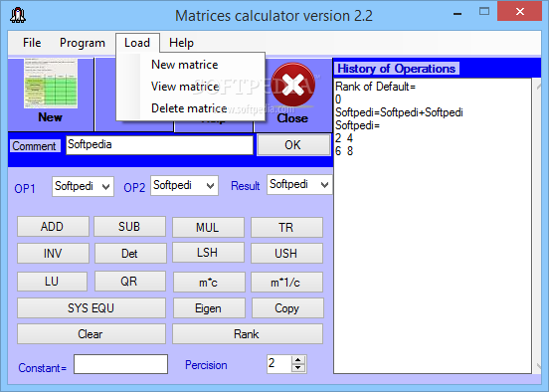This screenshot has width=549, height=392.
Task: Click the History scrollbar down arrow
Action: pos(539,366)
